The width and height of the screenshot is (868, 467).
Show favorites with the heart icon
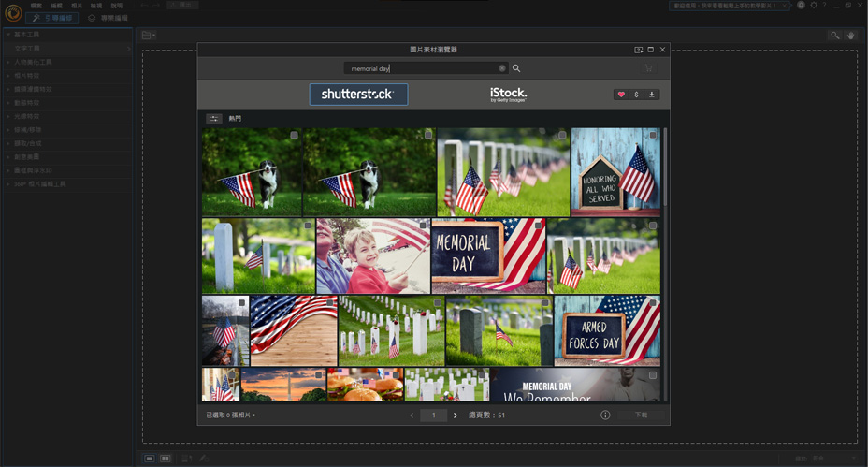621,95
